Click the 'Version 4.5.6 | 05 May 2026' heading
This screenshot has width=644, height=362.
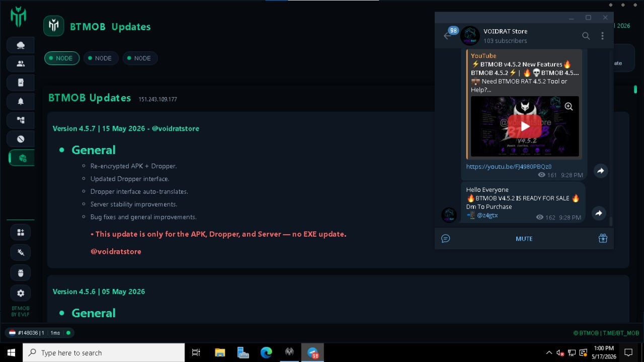click(x=99, y=292)
